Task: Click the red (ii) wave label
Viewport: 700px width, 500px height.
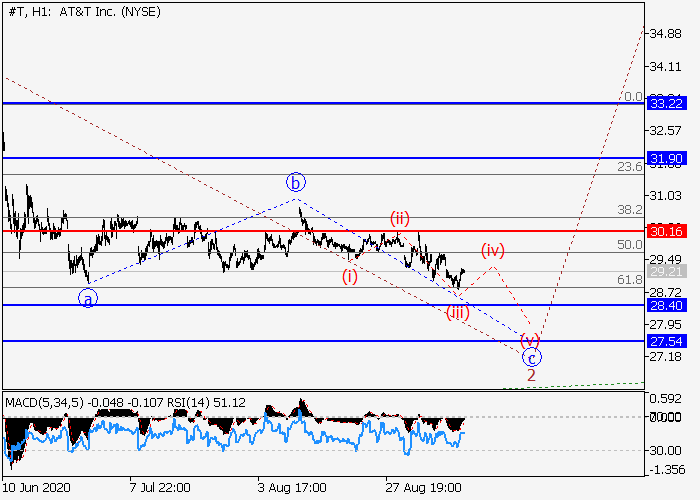Action: 399,218
